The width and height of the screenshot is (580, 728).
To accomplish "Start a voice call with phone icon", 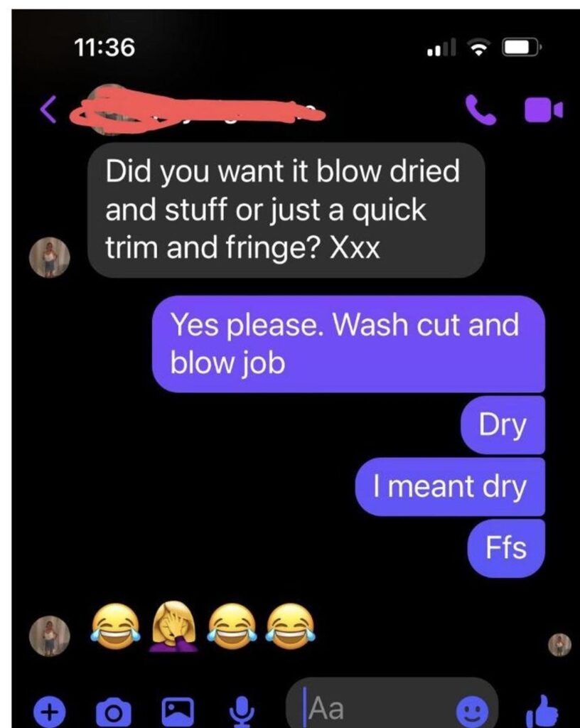I will [480, 110].
